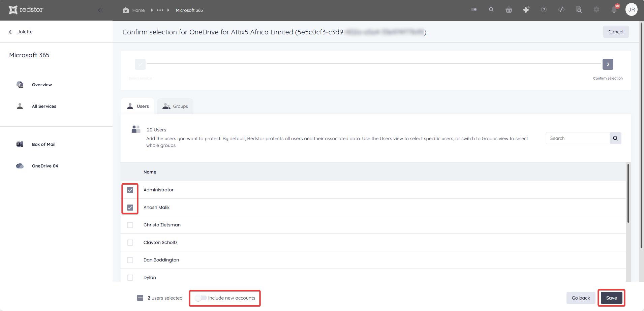Screen dimensions: 644x311
Task: Click the sparkle AI icon
Action: pos(526,10)
